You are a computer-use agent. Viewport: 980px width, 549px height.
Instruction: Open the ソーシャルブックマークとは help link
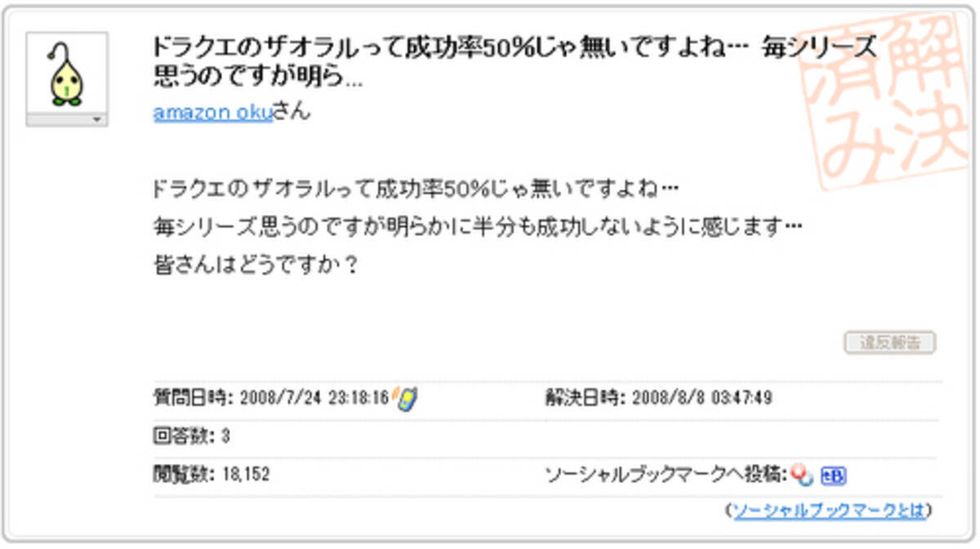(829, 511)
